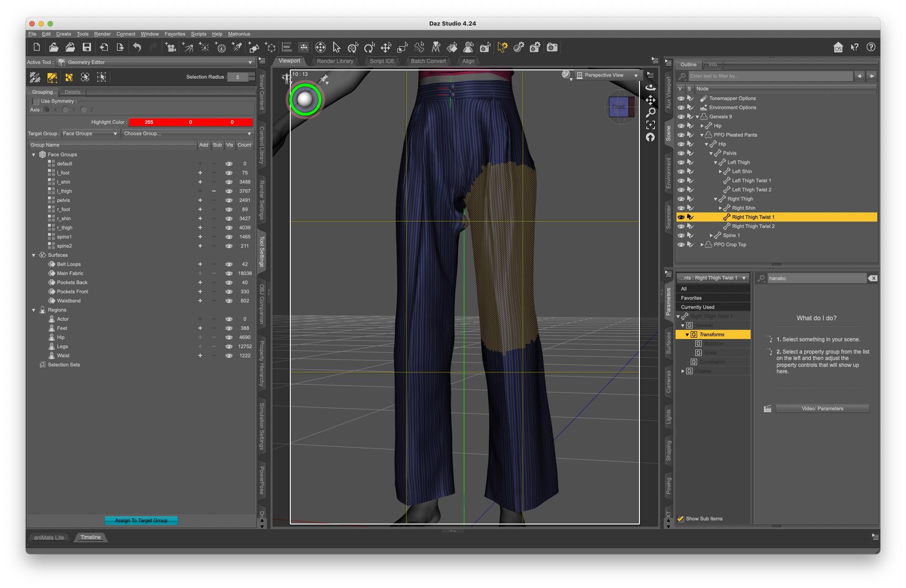Enable the Use Symmetry checkbox
This screenshot has width=906, height=588.
pos(36,101)
